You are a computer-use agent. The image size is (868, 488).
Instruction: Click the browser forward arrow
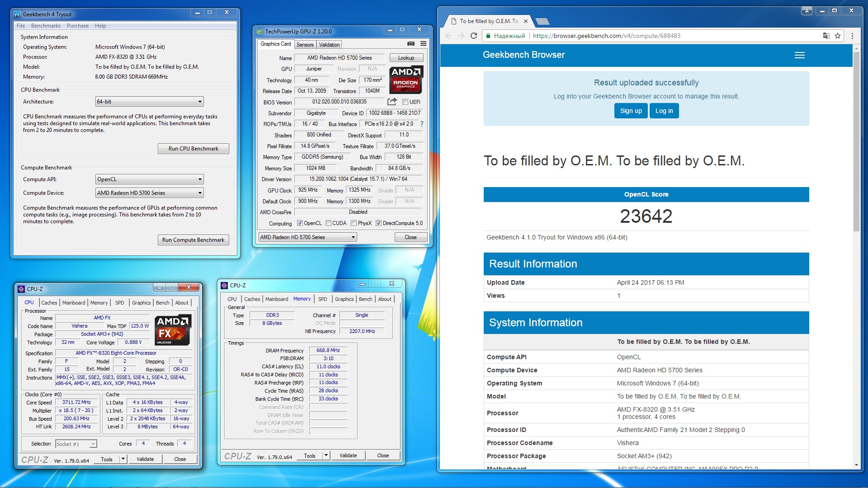coord(461,36)
